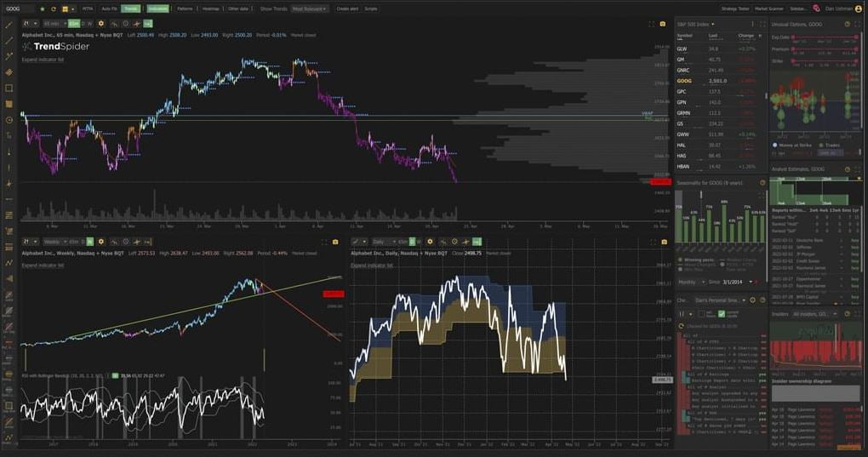The height and width of the screenshot is (457, 868).
Task: Click clock icon in top 65 min chart toolbar
Action: [x=126, y=24]
